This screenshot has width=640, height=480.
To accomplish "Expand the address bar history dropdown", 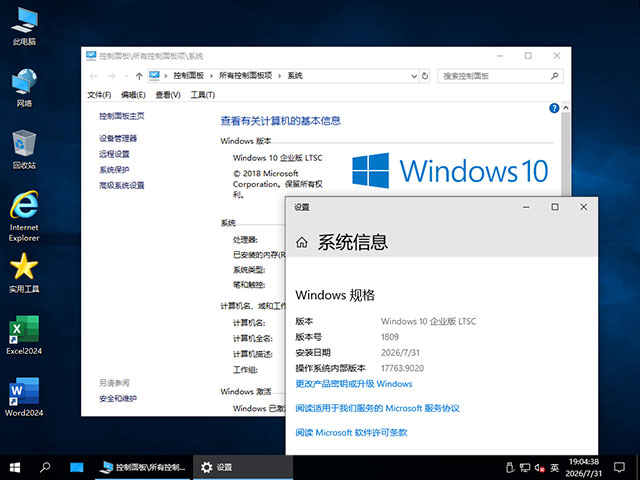I will point(414,76).
